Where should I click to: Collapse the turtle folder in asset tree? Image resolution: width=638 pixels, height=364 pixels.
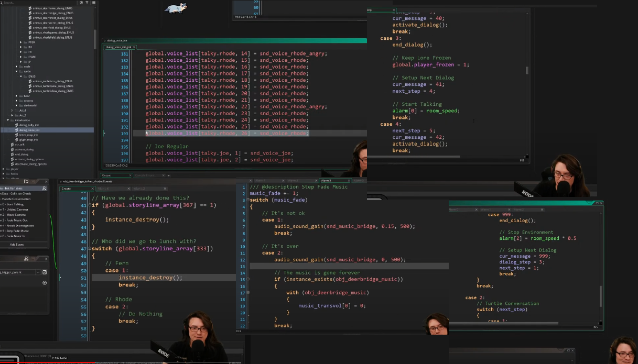click(x=17, y=71)
